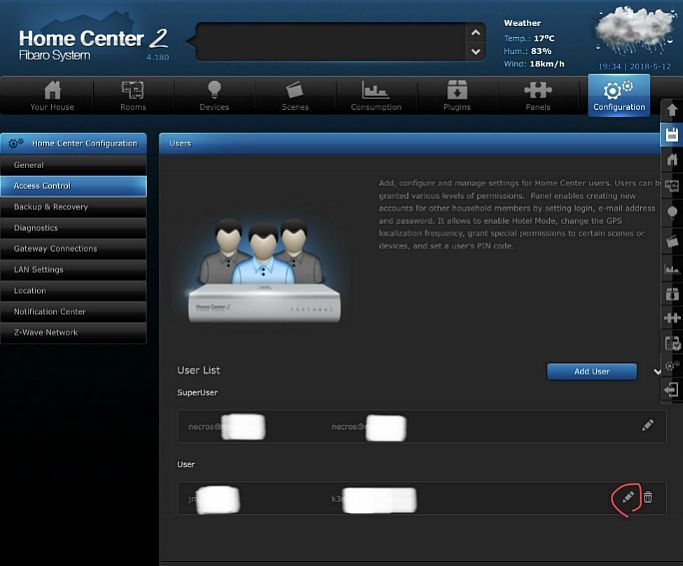Click the humidity value 83%
683x566 pixels.
541,51
